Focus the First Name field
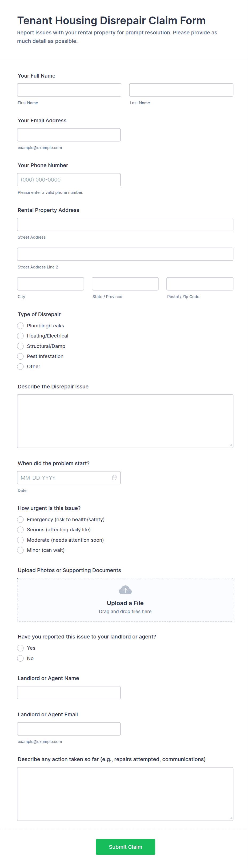Screen dimensions: 248x868 (x=69, y=90)
